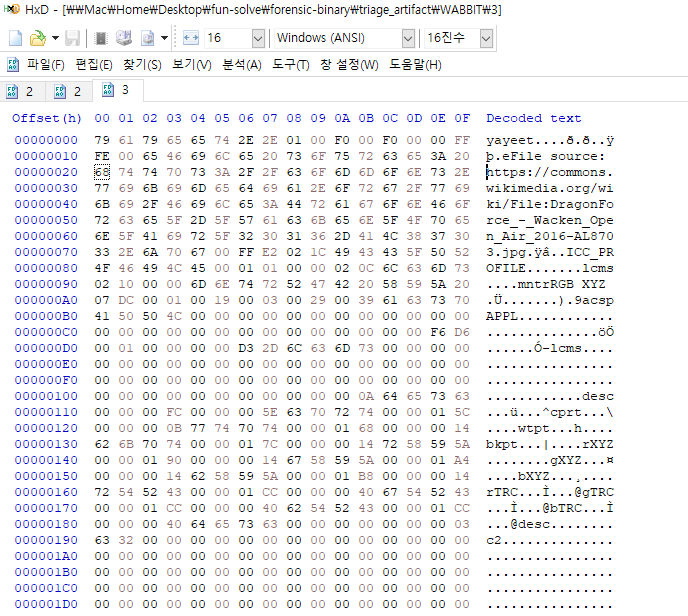688x616 pixels.
Task: Click the Open disk icon
Action: [x=124, y=38]
